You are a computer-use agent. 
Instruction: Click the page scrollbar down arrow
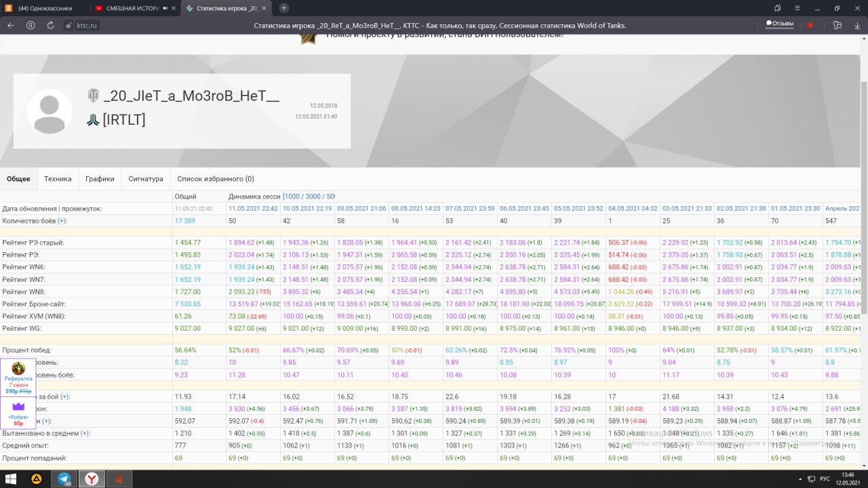click(x=864, y=465)
